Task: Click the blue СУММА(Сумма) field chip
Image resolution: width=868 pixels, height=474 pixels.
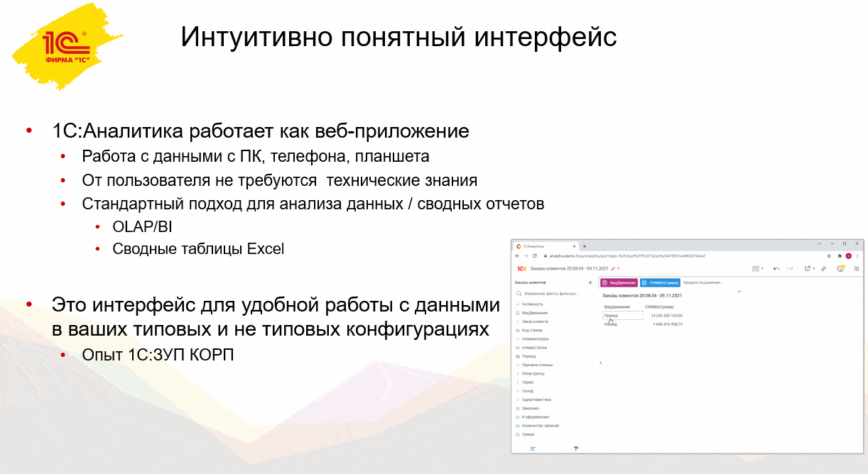Action: tap(660, 282)
